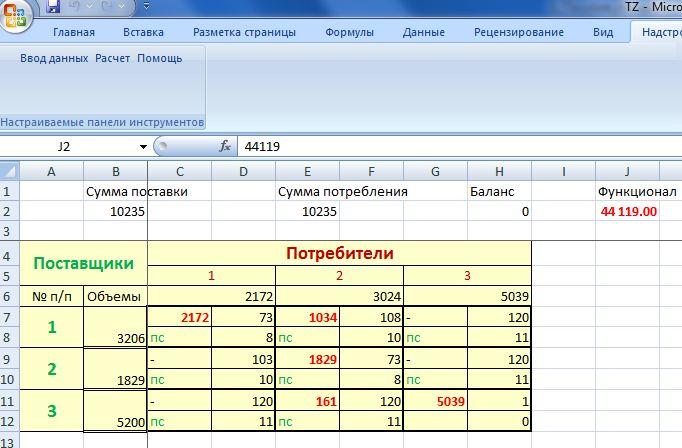Image resolution: width=682 pixels, height=448 pixels.
Task: Open the Данные tab
Action: [x=424, y=32]
